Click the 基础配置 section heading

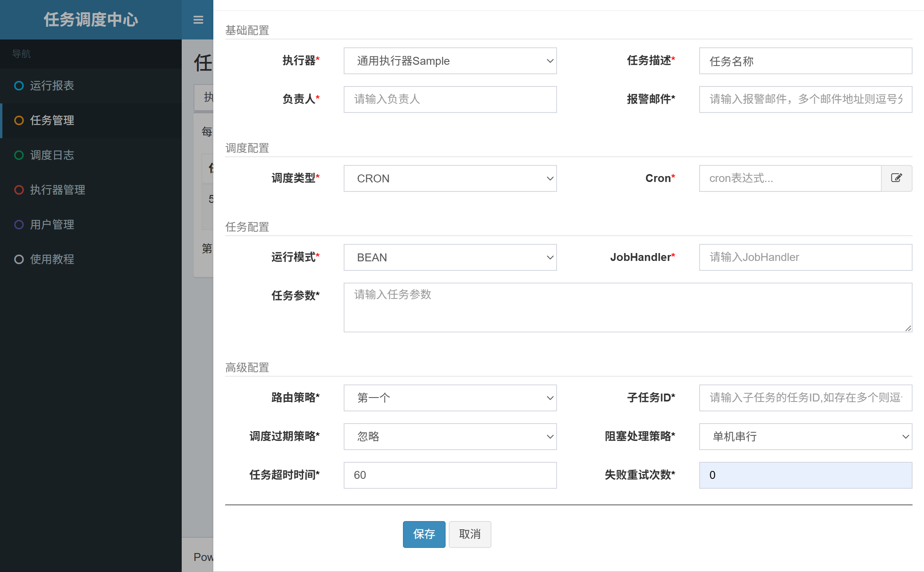pyautogui.click(x=247, y=30)
